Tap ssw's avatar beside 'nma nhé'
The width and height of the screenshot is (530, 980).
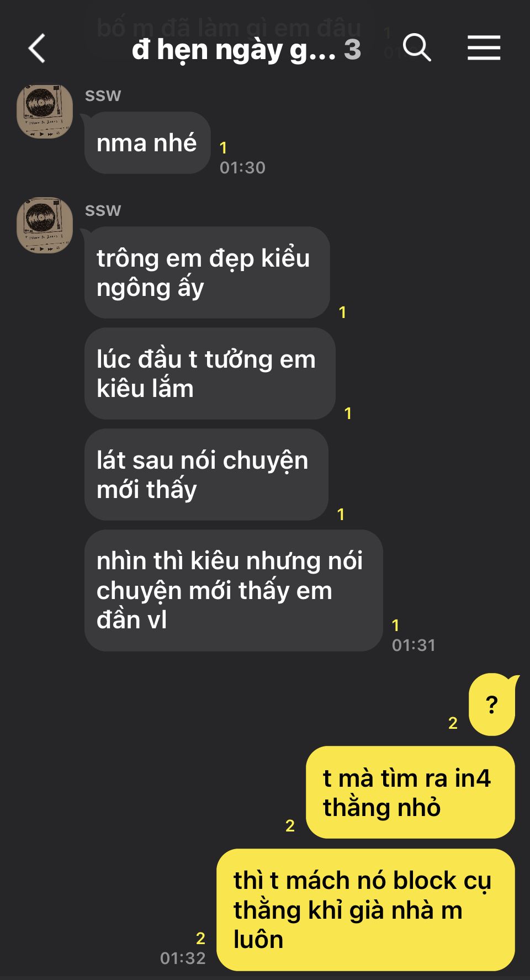45,111
